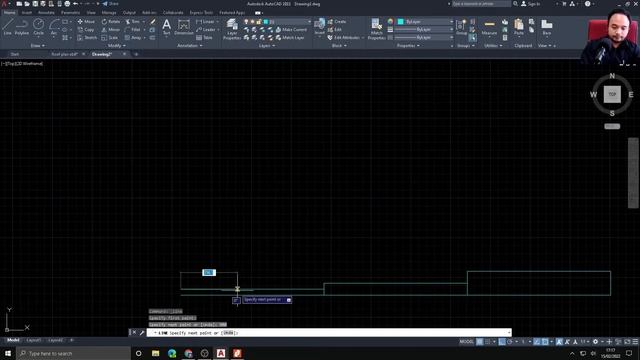Image resolution: width=640 pixels, height=360 pixels.
Task: Click the command line input field
Action: [329, 333]
